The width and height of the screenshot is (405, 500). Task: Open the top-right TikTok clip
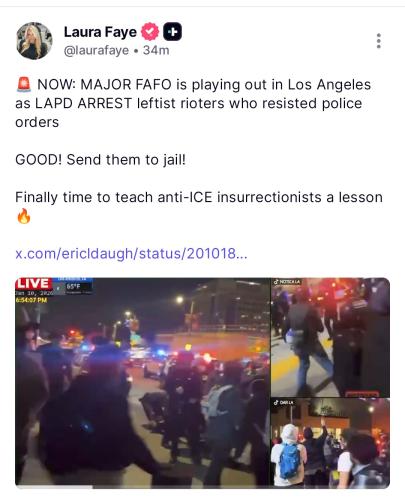coord(330,337)
